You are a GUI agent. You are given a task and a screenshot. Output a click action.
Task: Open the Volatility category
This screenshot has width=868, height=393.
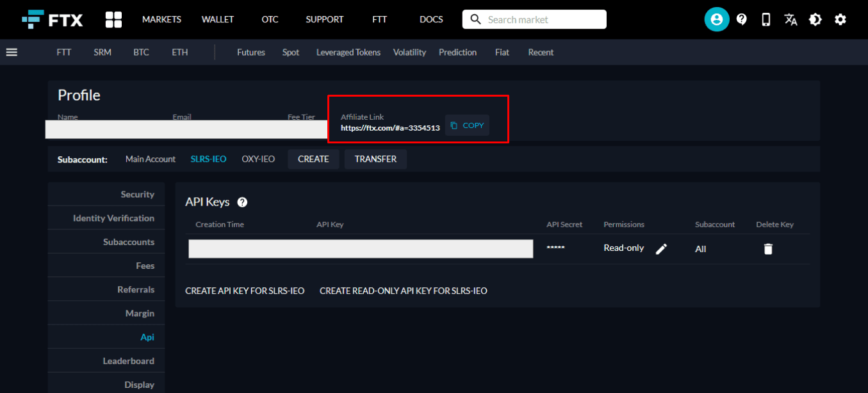tap(409, 52)
